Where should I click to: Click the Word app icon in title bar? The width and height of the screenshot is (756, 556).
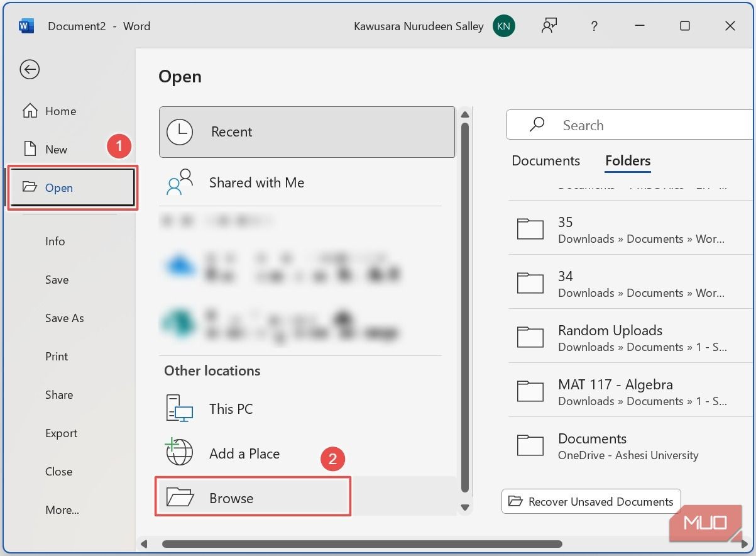pyautogui.click(x=26, y=26)
